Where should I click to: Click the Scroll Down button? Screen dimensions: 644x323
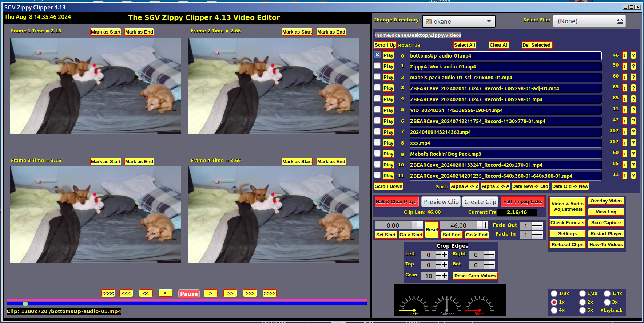coord(389,186)
